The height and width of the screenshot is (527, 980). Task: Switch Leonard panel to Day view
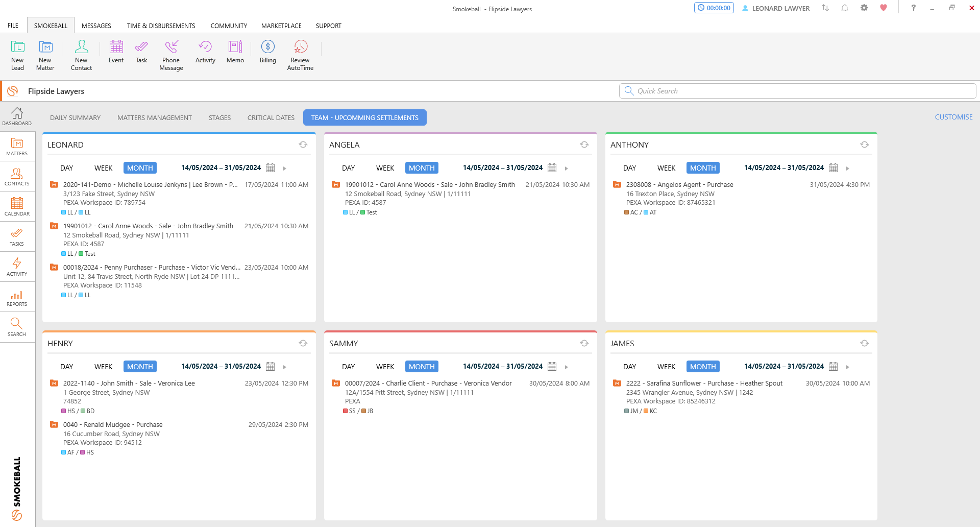tap(67, 168)
